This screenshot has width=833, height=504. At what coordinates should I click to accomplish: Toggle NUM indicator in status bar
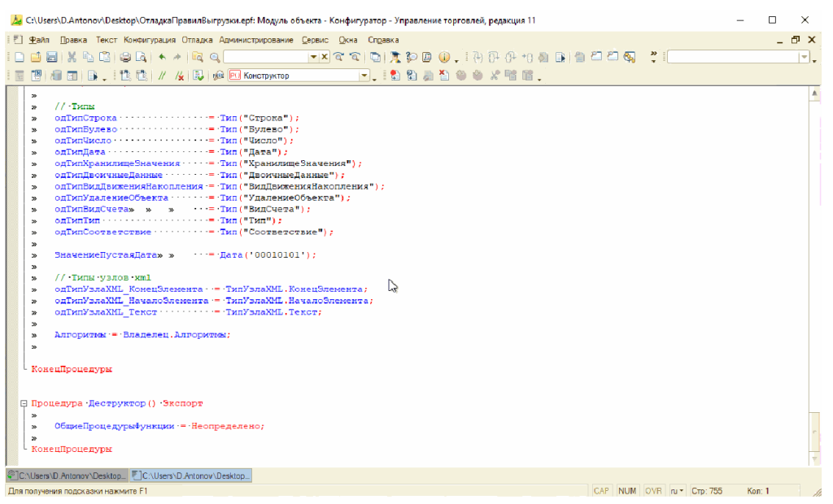click(x=627, y=491)
